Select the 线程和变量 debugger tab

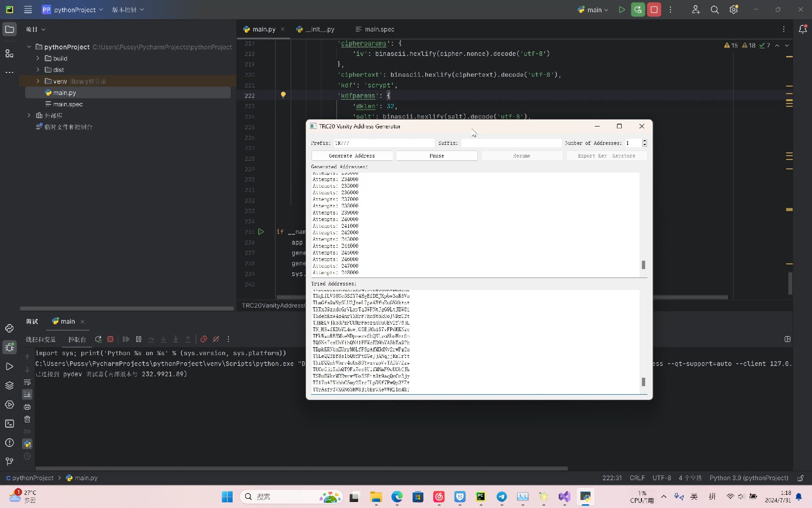[40, 339]
